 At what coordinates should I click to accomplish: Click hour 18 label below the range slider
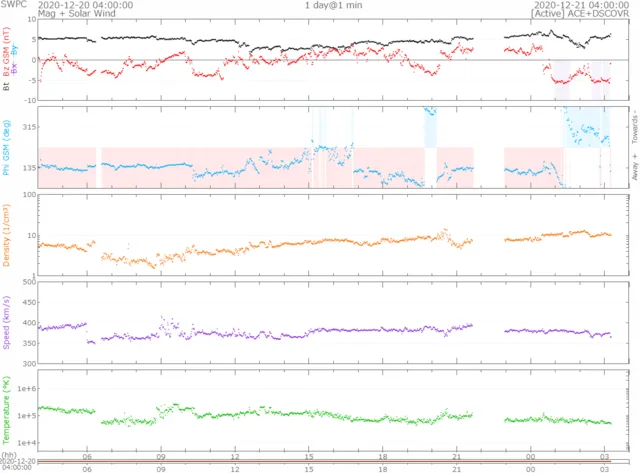pos(383,469)
